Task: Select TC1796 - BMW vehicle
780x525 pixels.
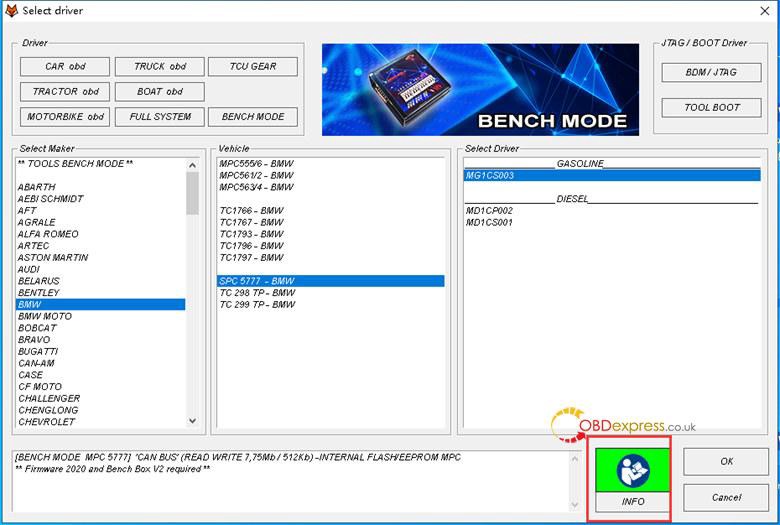Action: click(x=331, y=246)
